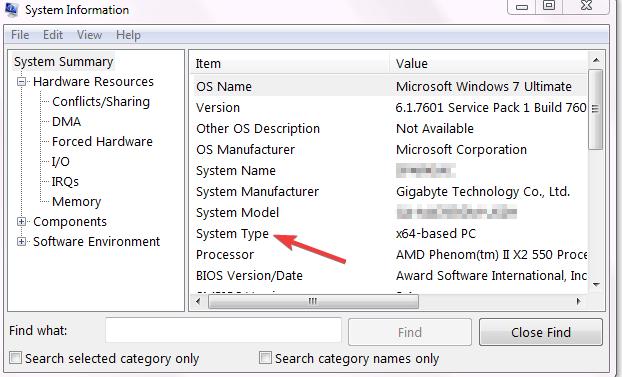Expand the Software Environment tree node

coord(21,241)
